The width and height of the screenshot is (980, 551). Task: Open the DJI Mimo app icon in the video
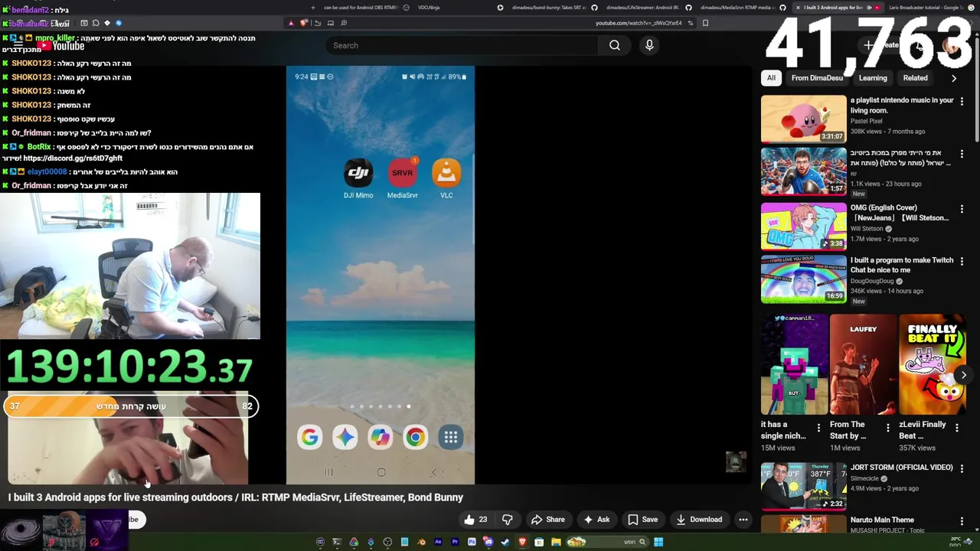click(x=358, y=173)
